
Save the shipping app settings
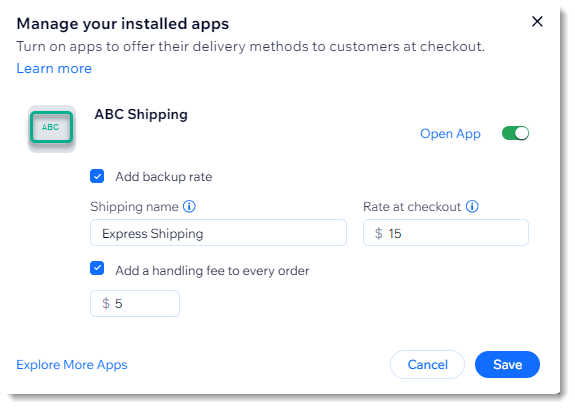pyautogui.click(x=508, y=365)
